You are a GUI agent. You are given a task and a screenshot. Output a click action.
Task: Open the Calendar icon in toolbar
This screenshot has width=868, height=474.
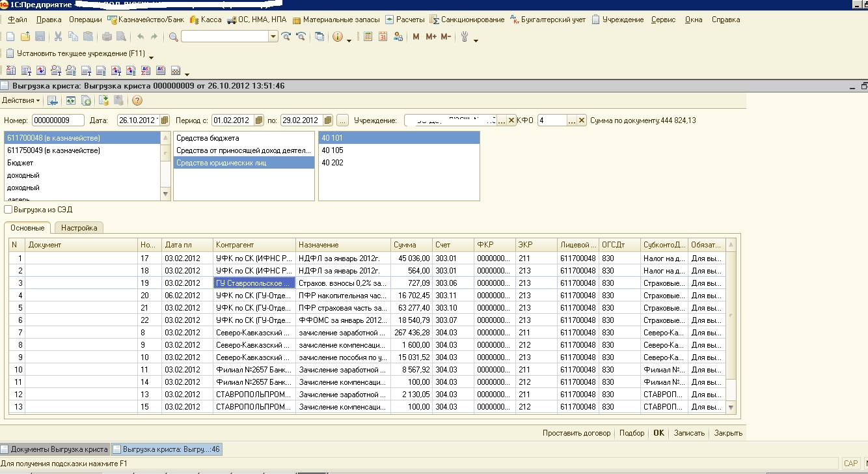(383, 36)
